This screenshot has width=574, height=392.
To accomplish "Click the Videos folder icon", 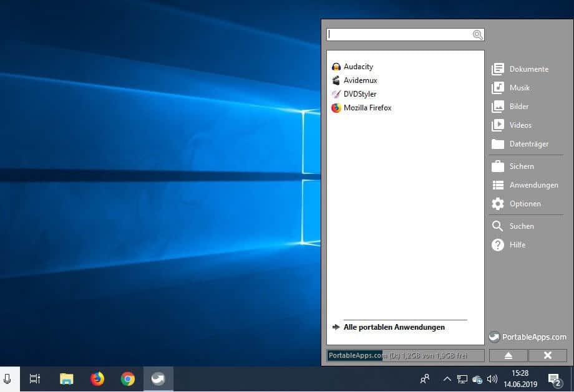I will 498,125.
